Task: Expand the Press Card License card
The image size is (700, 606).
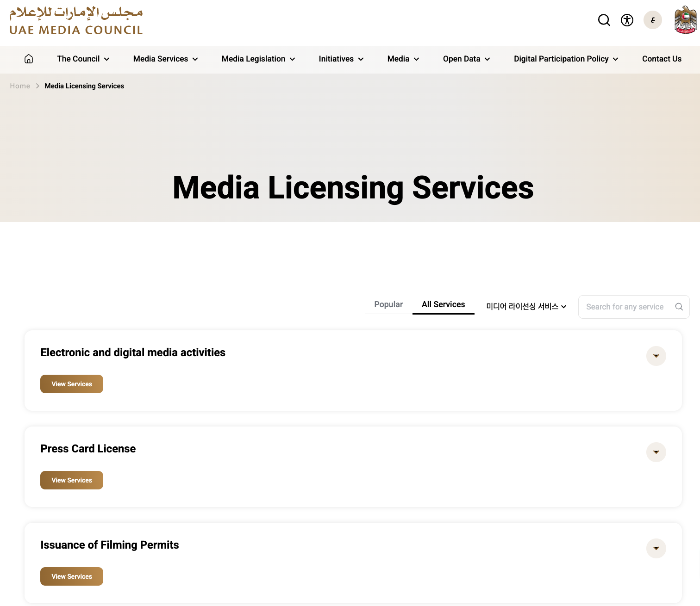Action: [656, 452]
